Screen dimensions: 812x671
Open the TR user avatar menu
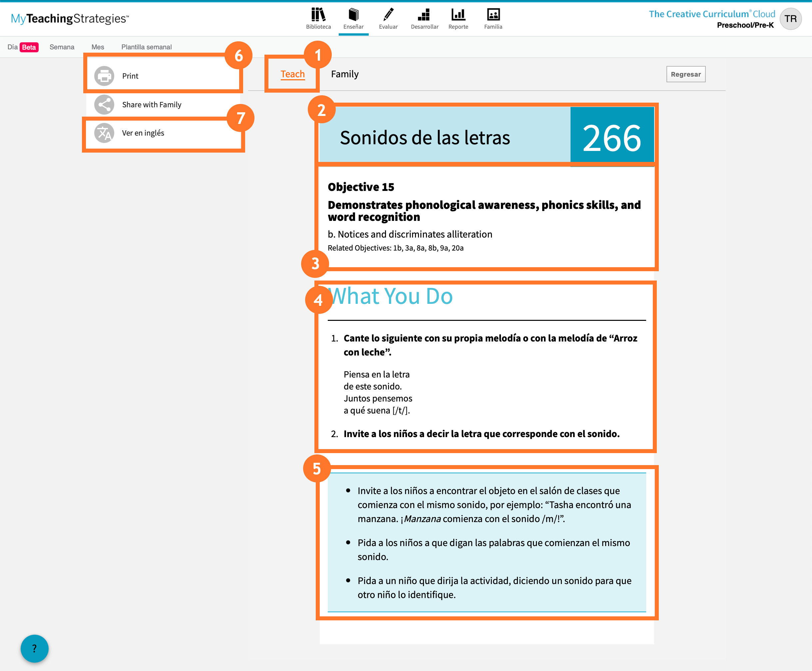[790, 19]
